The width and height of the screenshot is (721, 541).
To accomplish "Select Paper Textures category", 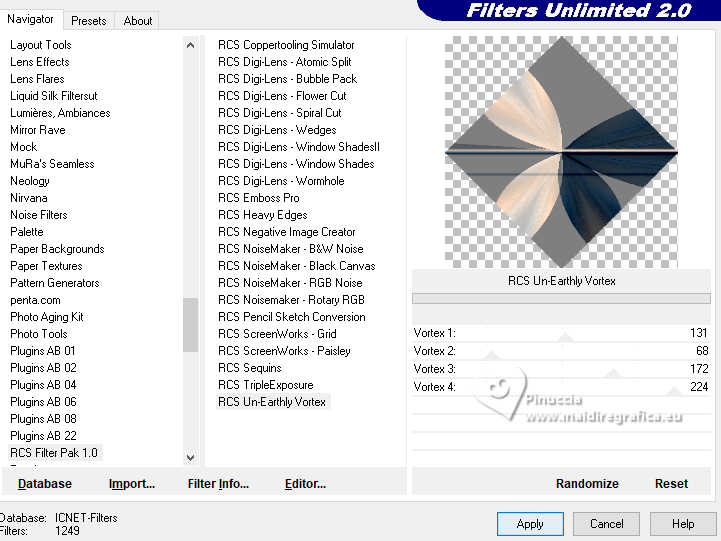I will pyautogui.click(x=46, y=266).
